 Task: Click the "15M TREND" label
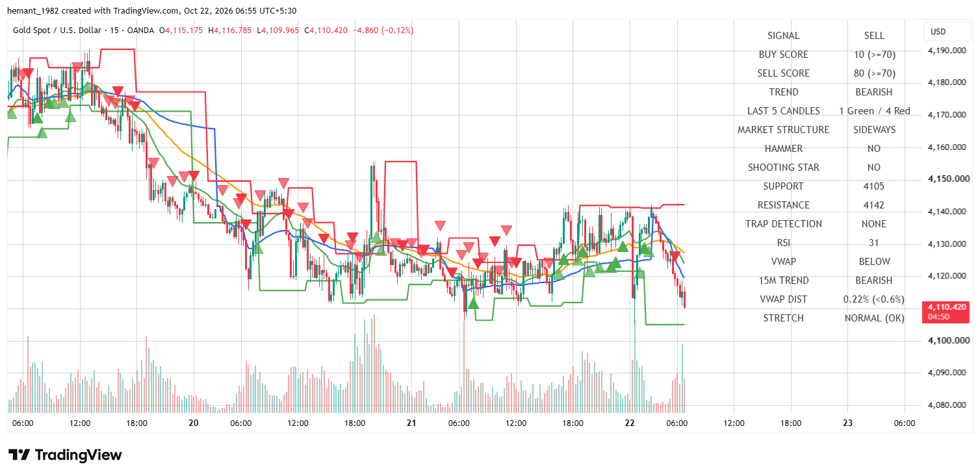point(783,281)
